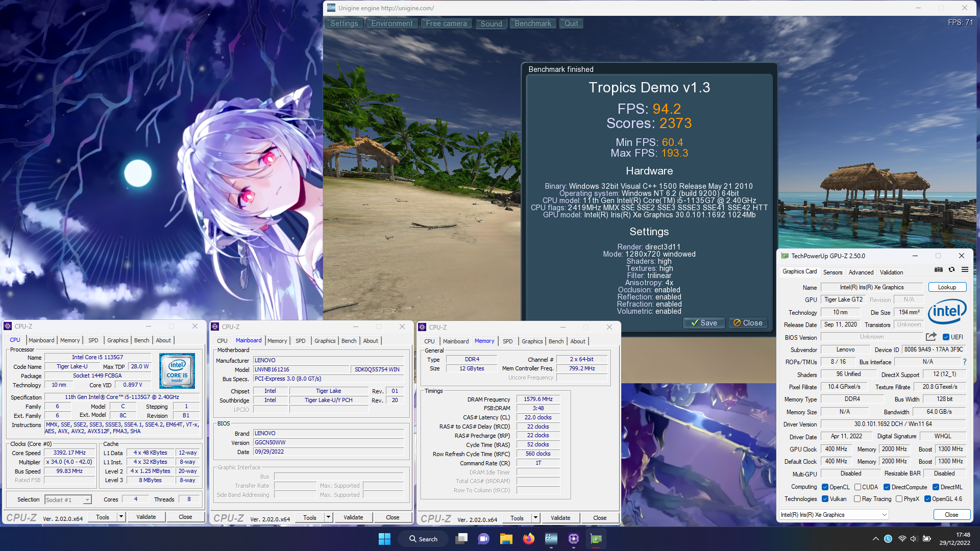Viewport: 980px width, 551px height.
Task: Click Validate in the CPU-Z CPU window
Action: pyautogui.click(x=146, y=517)
